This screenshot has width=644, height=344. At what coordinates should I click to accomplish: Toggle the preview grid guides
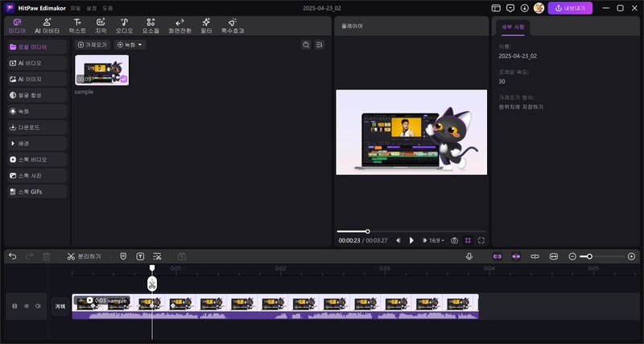(468, 240)
